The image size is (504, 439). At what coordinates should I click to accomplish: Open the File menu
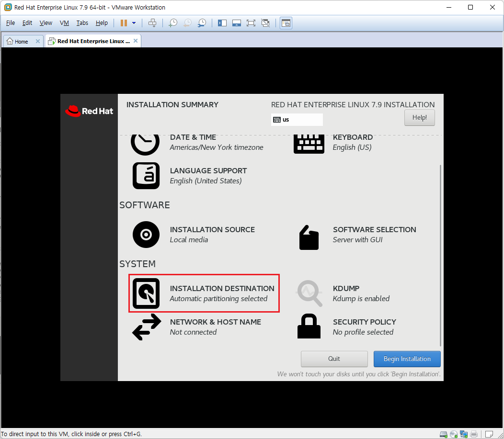click(10, 23)
